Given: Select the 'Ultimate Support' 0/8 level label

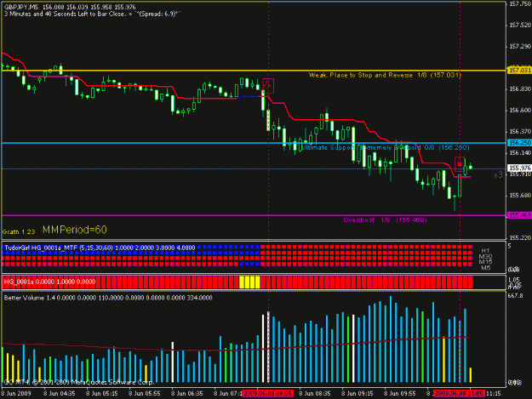Looking at the screenshot, I should (x=386, y=147).
